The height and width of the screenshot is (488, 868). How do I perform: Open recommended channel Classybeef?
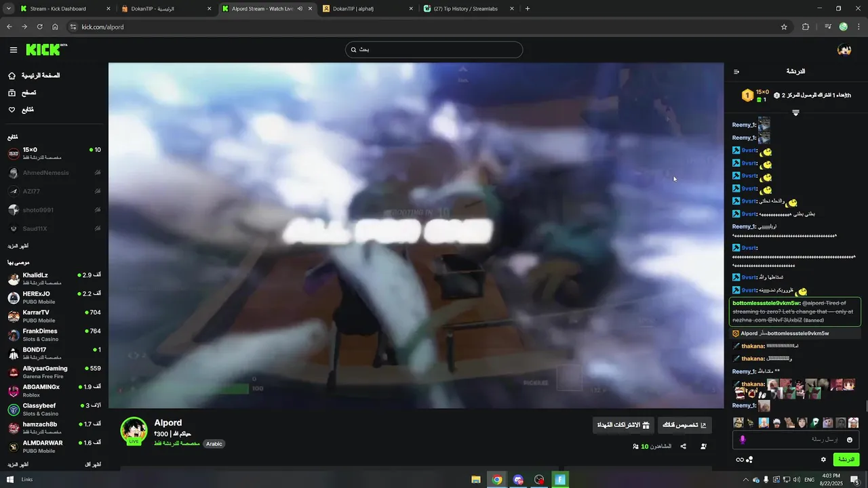pyautogui.click(x=54, y=409)
